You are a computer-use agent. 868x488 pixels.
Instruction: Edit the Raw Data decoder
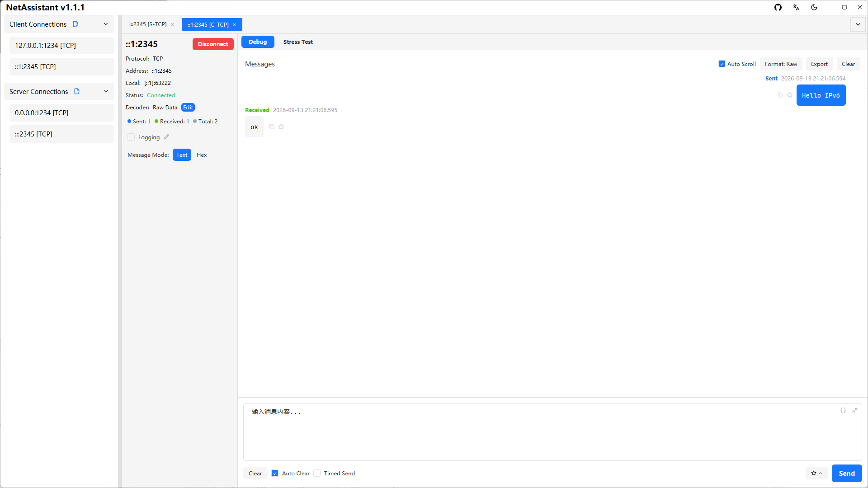pyautogui.click(x=188, y=107)
